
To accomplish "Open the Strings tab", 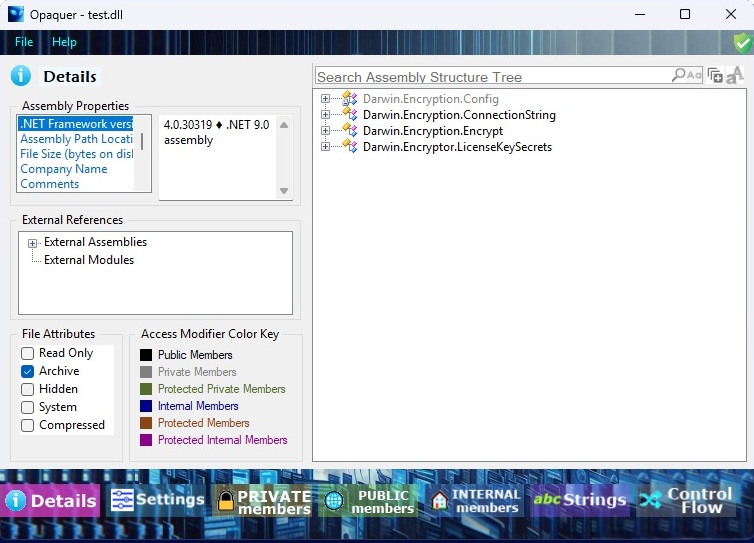I will (580, 500).
